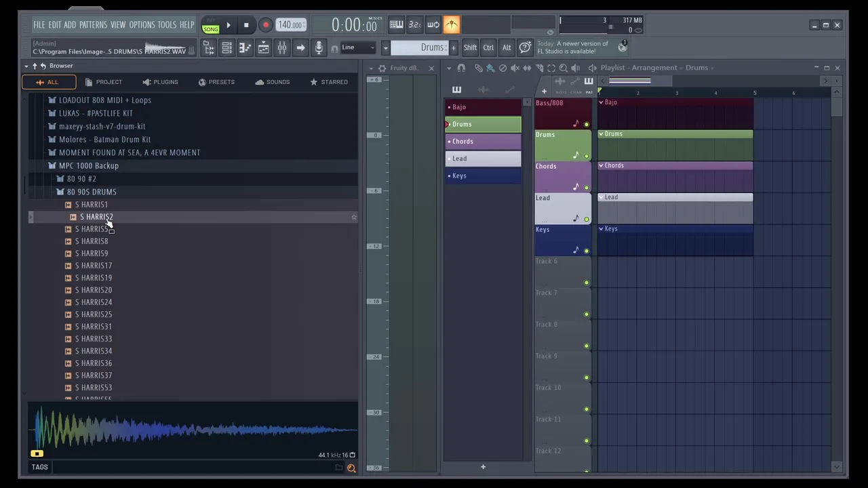Screen dimensions: 868x488
Task: Open the Chords clip menu arrow
Action: point(601,165)
